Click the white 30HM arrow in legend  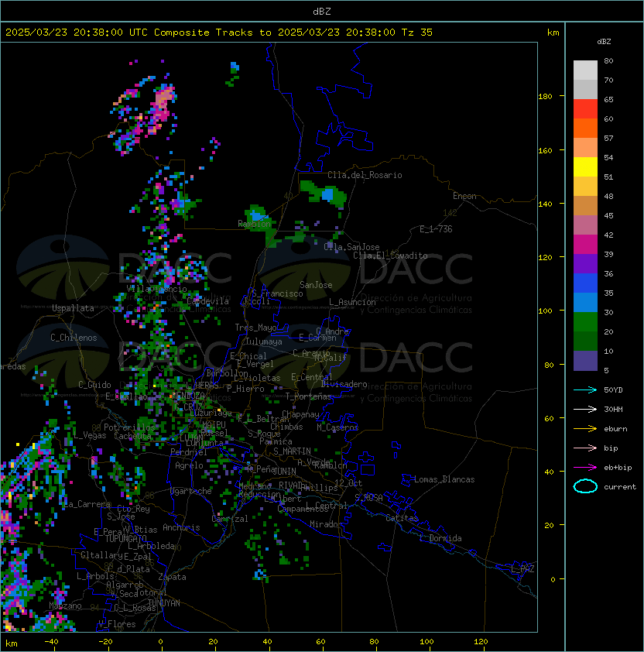coord(585,409)
